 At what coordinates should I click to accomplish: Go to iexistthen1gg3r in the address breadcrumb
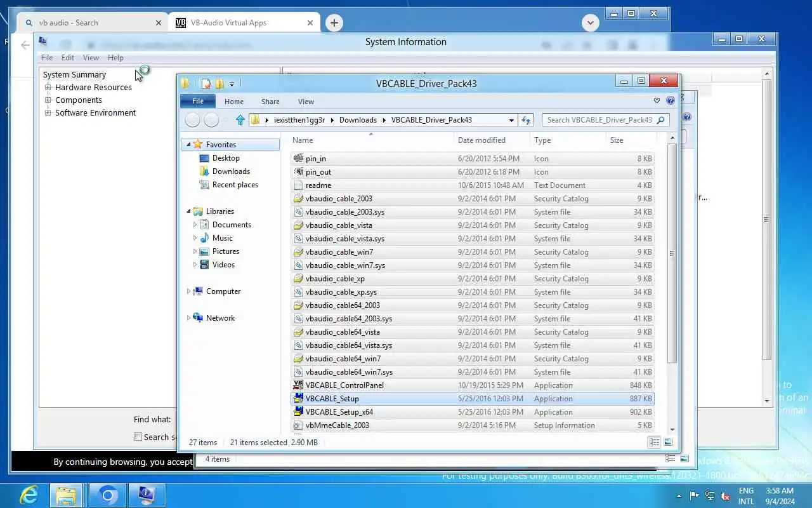(299, 120)
